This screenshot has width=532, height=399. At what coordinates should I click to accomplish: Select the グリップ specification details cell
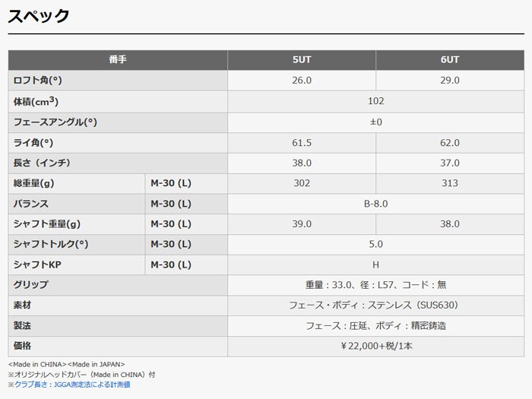(x=375, y=285)
